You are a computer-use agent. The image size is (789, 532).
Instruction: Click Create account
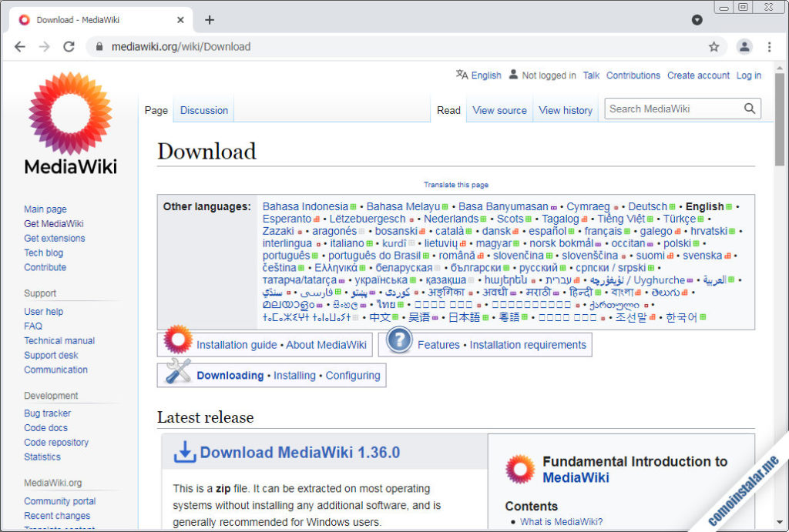pyautogui.click(x=698, y=75)
